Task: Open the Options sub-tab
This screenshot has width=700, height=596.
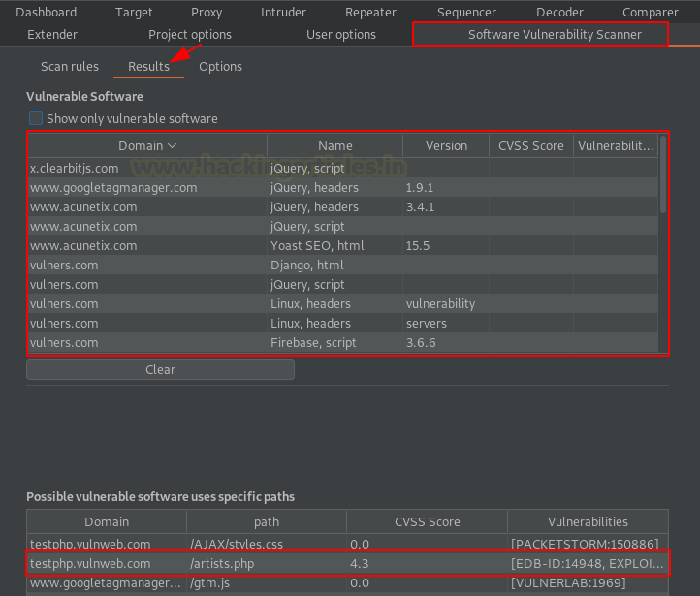Action: [x=220, y=67]
